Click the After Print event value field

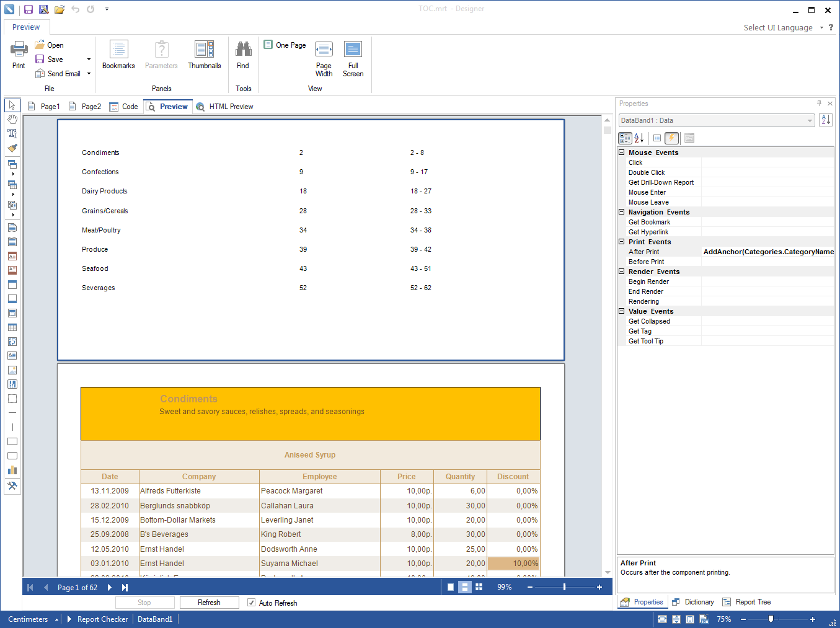(x=768, y=252)
